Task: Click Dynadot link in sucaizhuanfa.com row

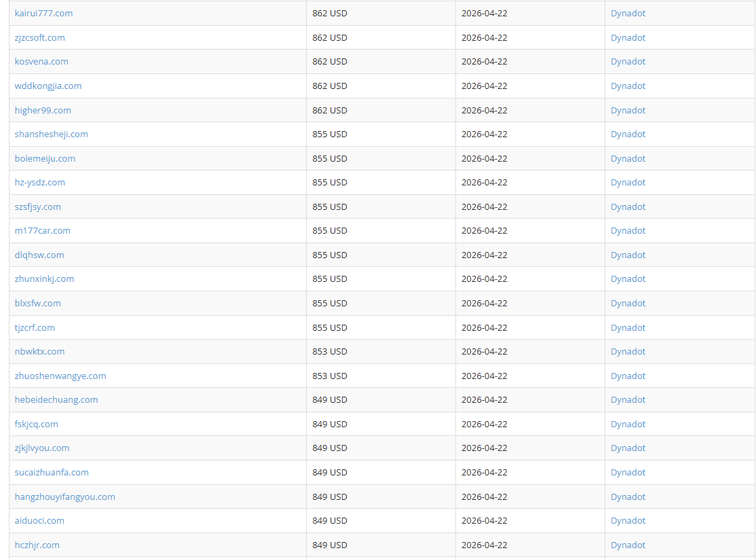Action: click(x=628, y=473)
